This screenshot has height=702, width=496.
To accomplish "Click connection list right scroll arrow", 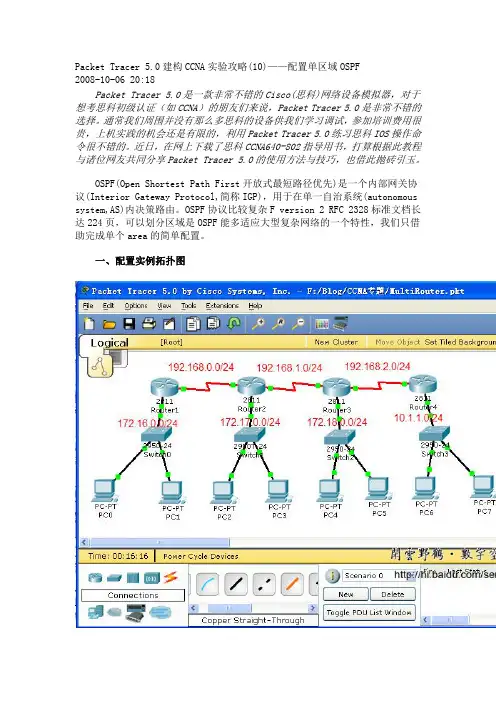I will pos(312,608).
